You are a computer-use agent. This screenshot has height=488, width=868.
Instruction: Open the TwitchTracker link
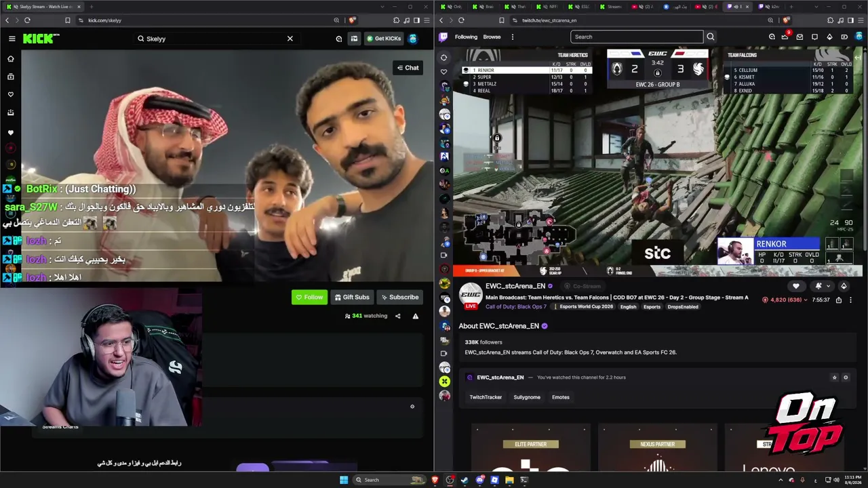tap(486, 397)
